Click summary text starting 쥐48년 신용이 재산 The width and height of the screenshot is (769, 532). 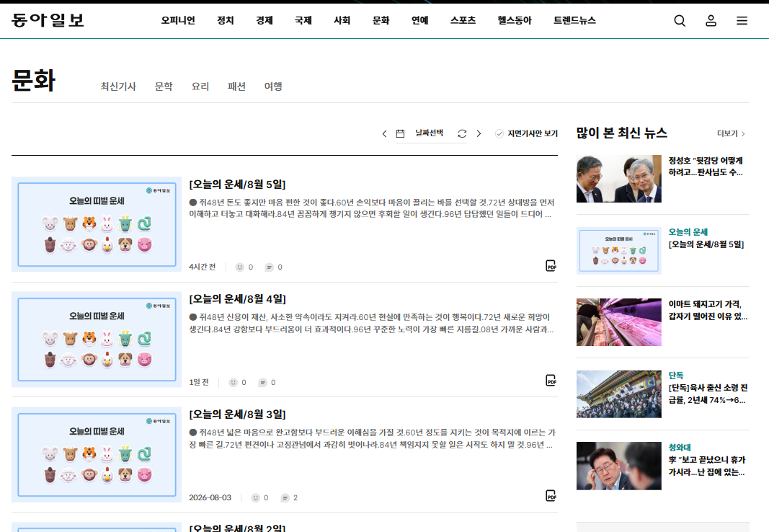pos(372,323)
